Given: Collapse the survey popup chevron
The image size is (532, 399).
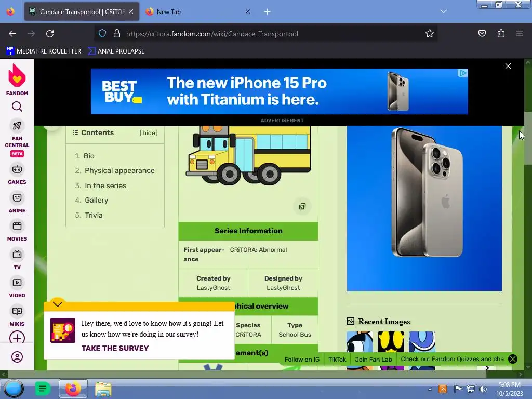Looking at the screenshot, I should [58, 303].
